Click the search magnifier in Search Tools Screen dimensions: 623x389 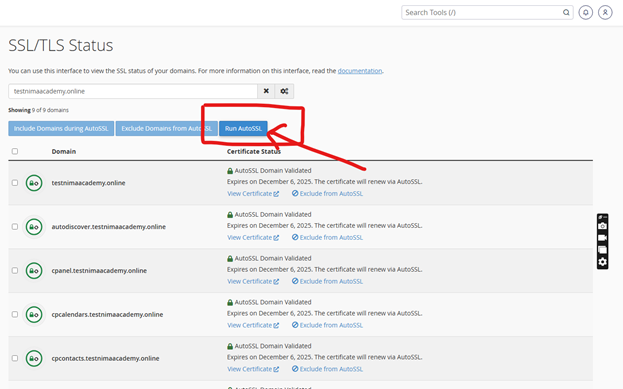point(566,12)
